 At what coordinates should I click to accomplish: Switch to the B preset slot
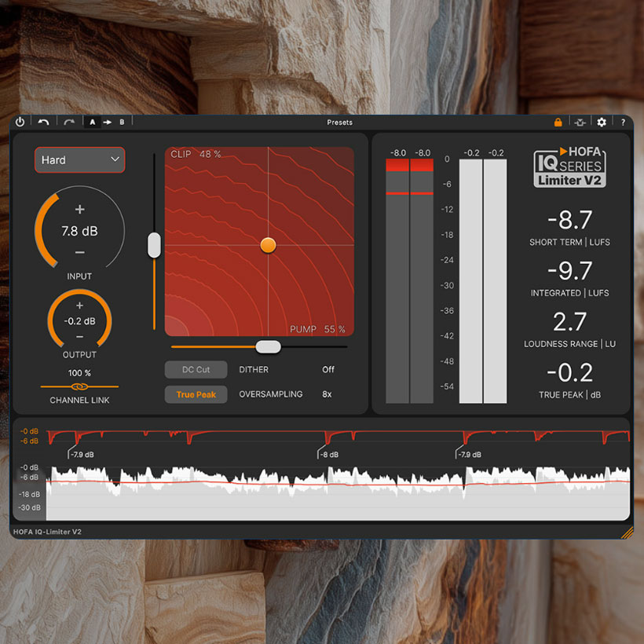122,122
